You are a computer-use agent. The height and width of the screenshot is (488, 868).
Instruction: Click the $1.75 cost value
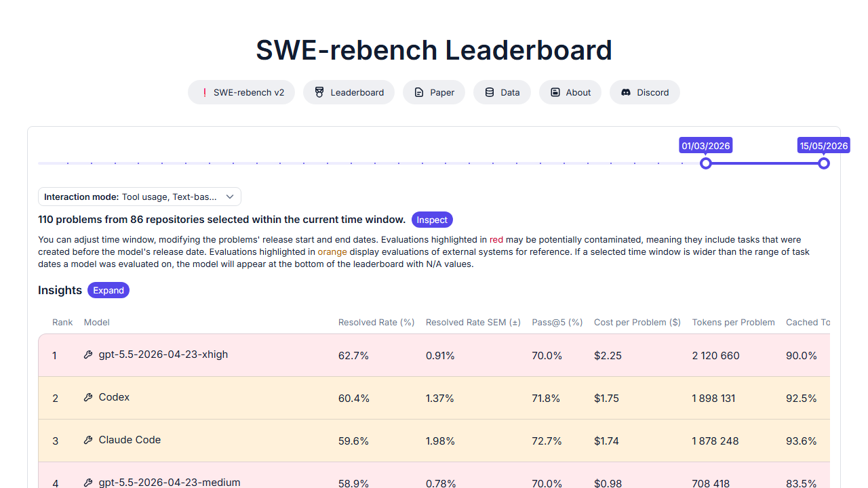coord(606,398)
